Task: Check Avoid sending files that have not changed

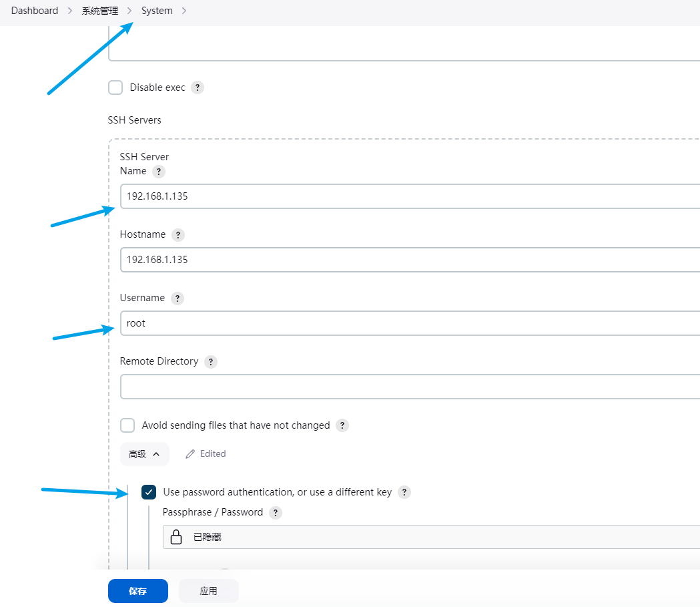Action: point(127,425)
